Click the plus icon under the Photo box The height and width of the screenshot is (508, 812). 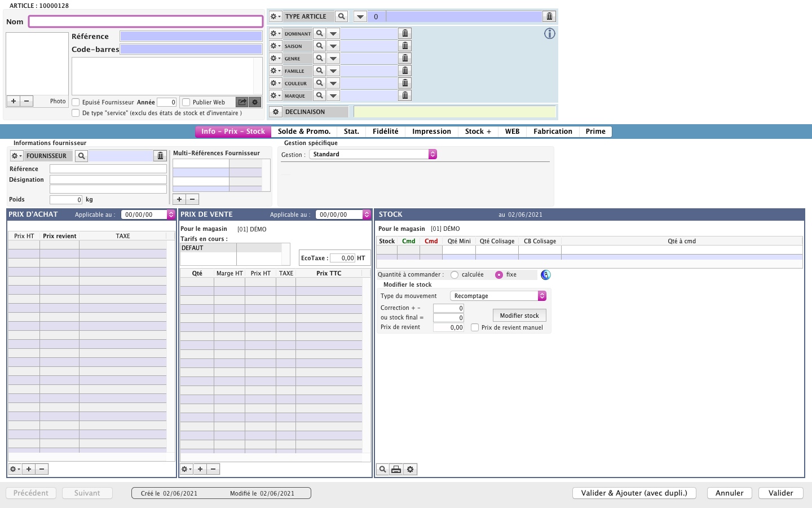[x=14, y=101]
